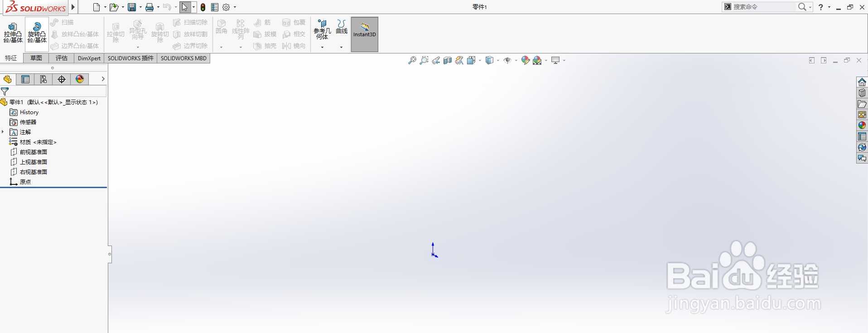The image size is (868, 333).
Task: Click the Rebuild traffic light icon
Action: [x=203, y=7]
